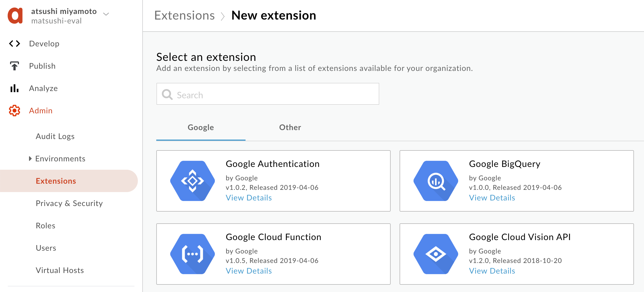The width and height of the screenshot is (644, 292).
Task: Focus the extension Search field
Action: [268, 94]
